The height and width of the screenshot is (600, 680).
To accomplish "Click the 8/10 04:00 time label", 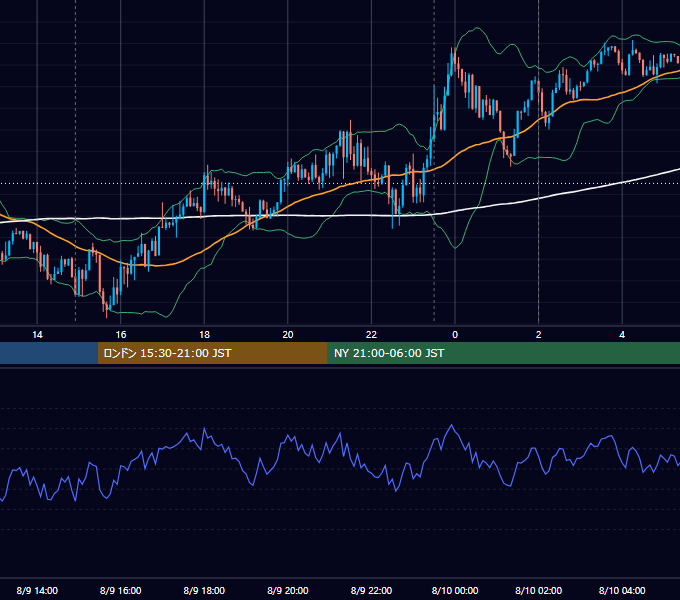I will click(622, 590).
